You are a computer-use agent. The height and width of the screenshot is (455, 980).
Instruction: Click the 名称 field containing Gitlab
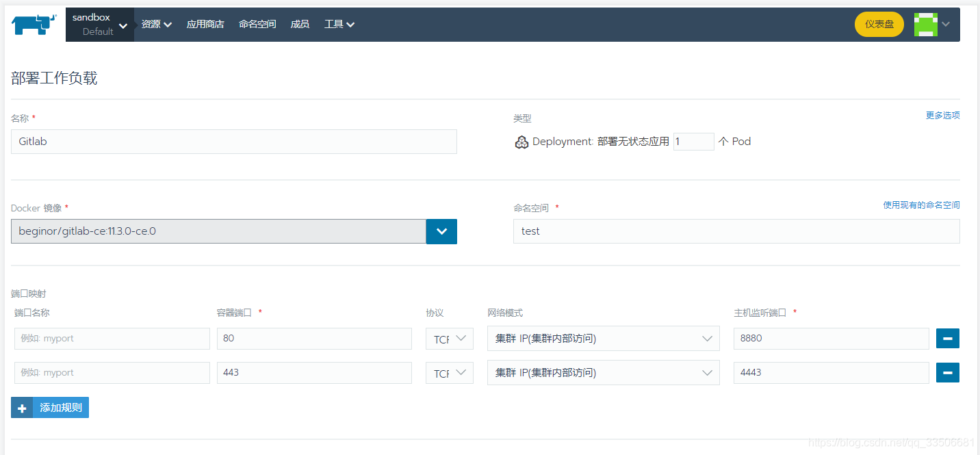tap(233, 142)
